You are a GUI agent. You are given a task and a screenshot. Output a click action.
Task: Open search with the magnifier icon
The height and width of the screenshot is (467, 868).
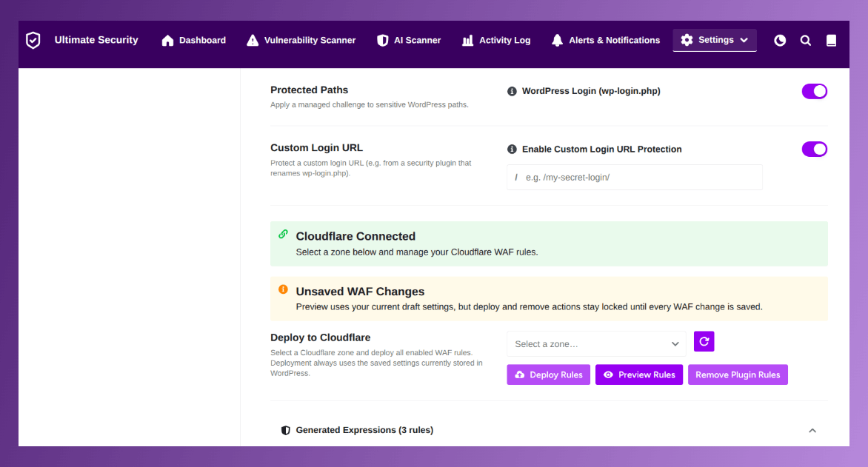(806, 41)
